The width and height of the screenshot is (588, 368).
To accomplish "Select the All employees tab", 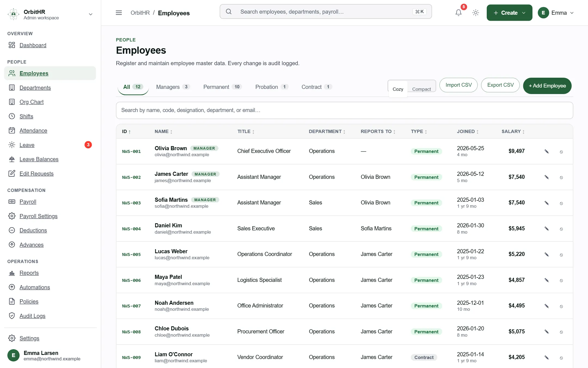I will tap(133, 87).
